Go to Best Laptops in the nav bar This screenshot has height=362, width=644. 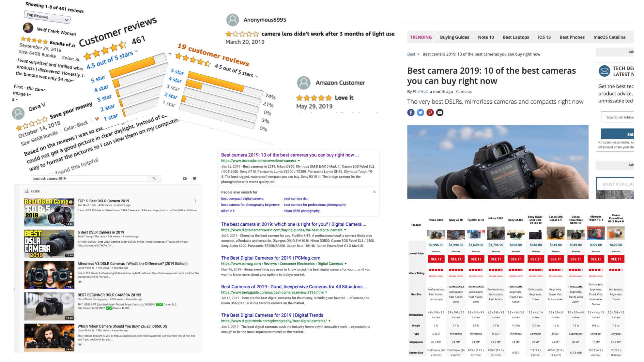pyautogui.click(x=516, y=37)
